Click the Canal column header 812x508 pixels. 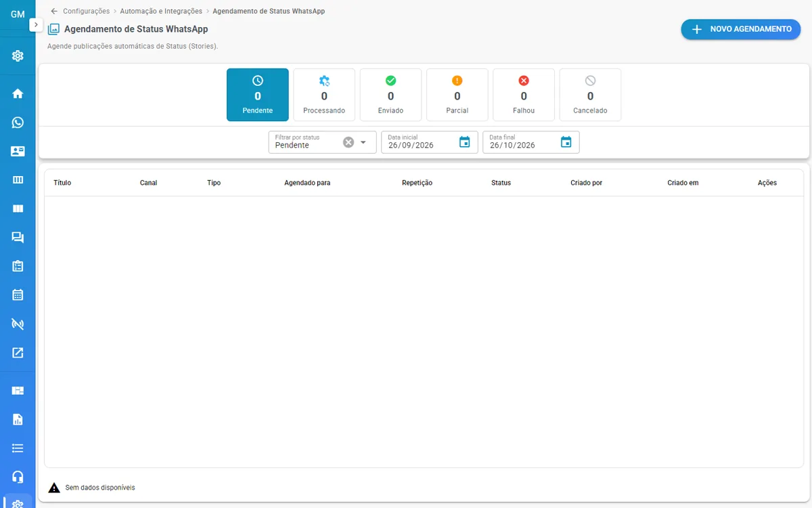pyautogui.click(x=148, y=183)
